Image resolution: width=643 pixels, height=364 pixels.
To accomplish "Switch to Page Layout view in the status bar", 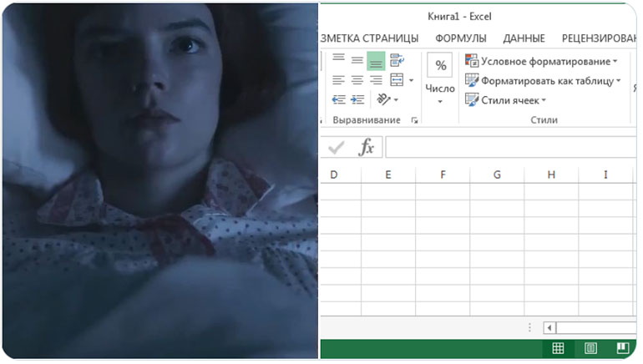I will coord(590,348).
